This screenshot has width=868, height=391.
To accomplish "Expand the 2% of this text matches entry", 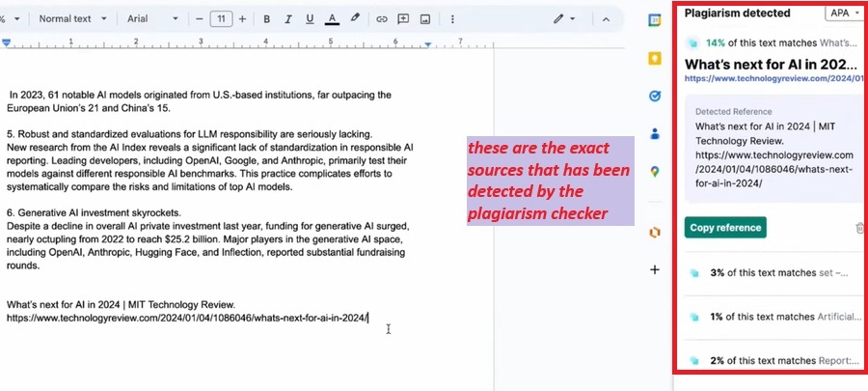I will pyautogui.click(x=770, y=360).
